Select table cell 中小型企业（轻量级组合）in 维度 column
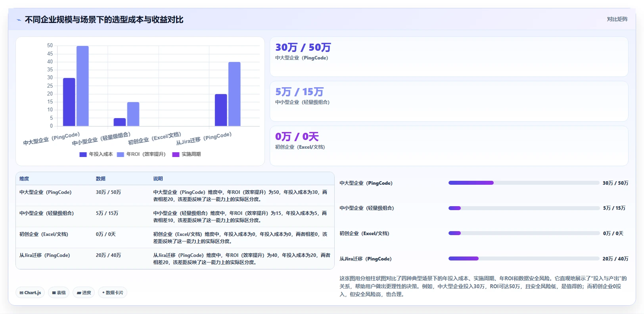644x314 pixels. point(47,213)
